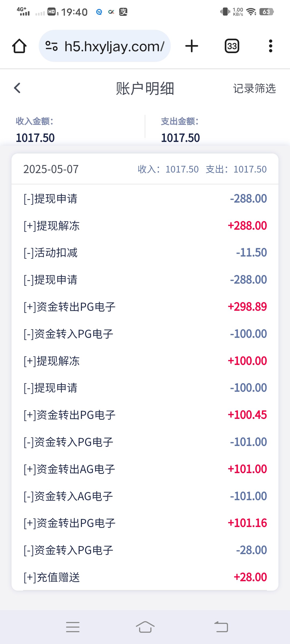The height and width of the screenshot is (644, 290).
Task: Tap the 收入金额 total 1017.50
Action: 35,138
